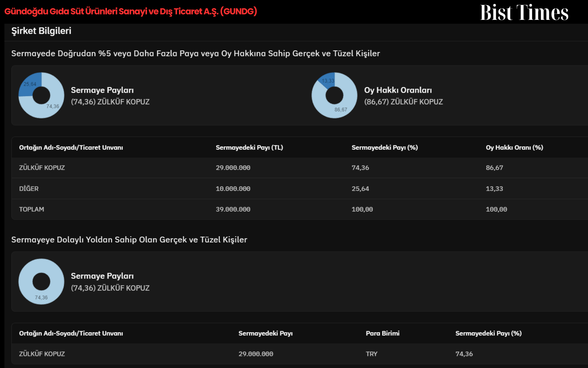Click the Sermayedeki Payı (TL) column header

249,148
